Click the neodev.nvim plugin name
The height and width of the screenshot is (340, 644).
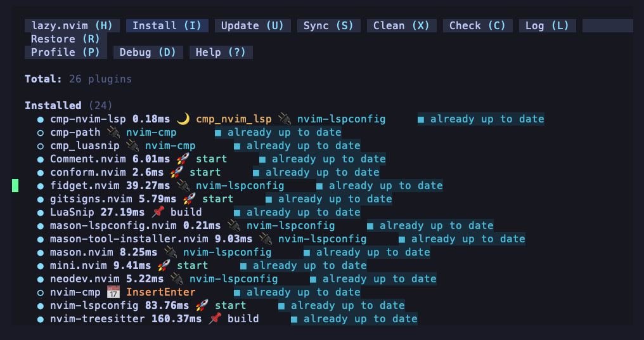tap(84, 278)
